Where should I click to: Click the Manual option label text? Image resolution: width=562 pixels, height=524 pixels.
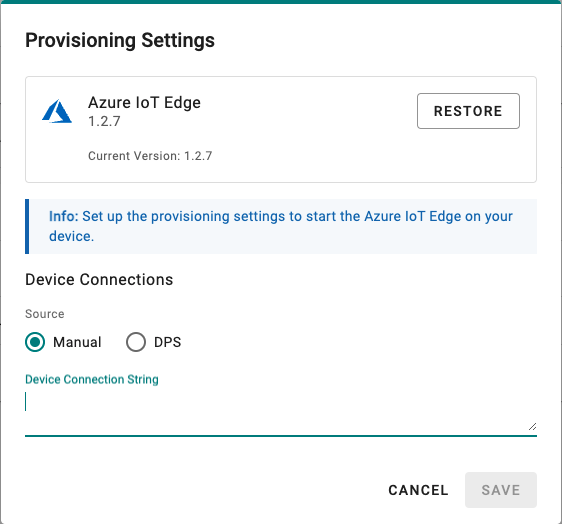[x=77, y=342]
